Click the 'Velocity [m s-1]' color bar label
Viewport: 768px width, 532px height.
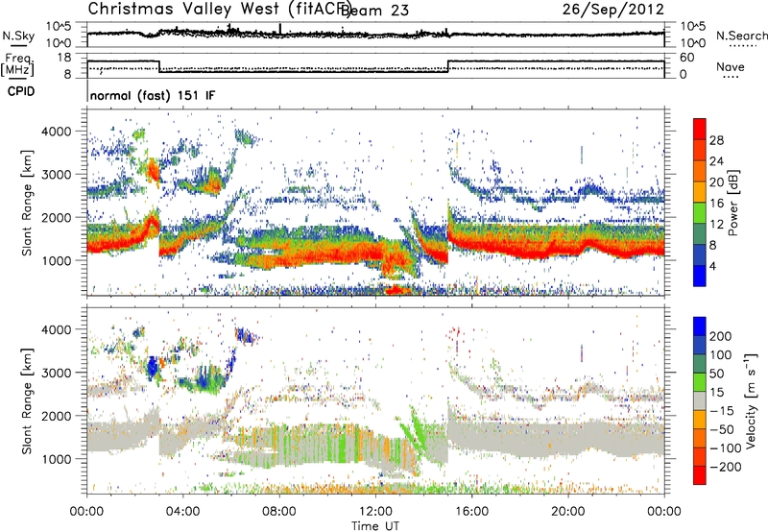pyautogui.click(x=750, y=400)
